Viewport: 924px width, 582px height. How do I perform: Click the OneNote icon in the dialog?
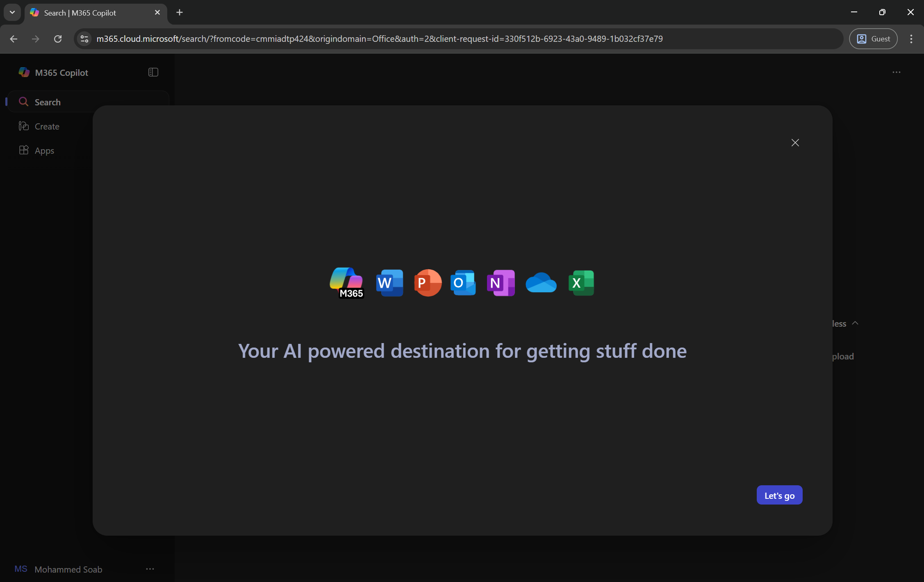pyautogui.click(x=501, y=283)
